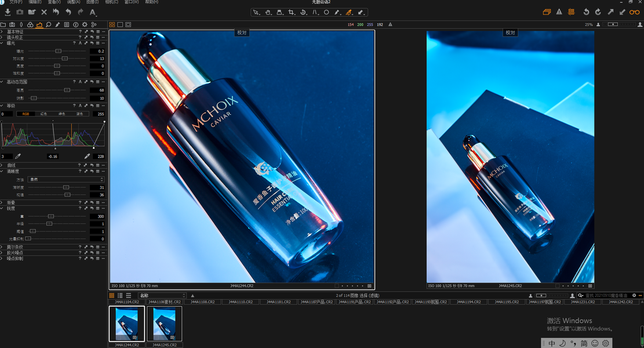Switch viewer to multi-view grid mode
Screen dimensions: 644x348
[x=112, y=25]
